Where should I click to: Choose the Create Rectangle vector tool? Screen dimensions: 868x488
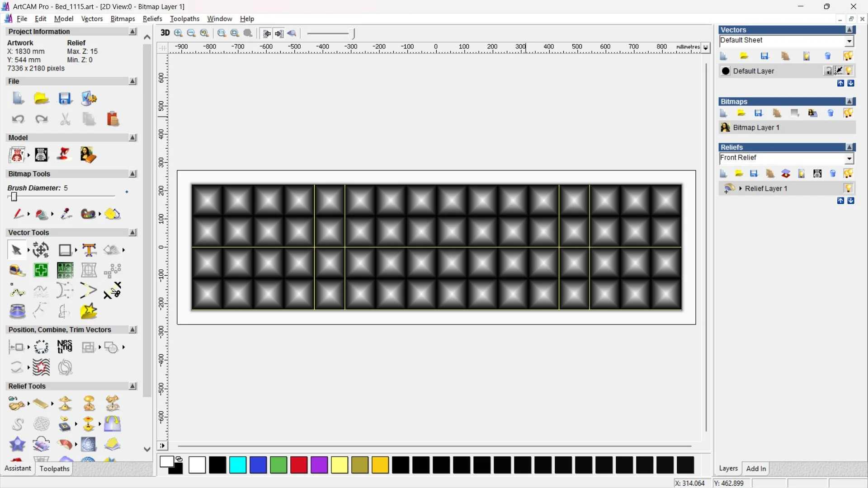click(x=65, y=250)
